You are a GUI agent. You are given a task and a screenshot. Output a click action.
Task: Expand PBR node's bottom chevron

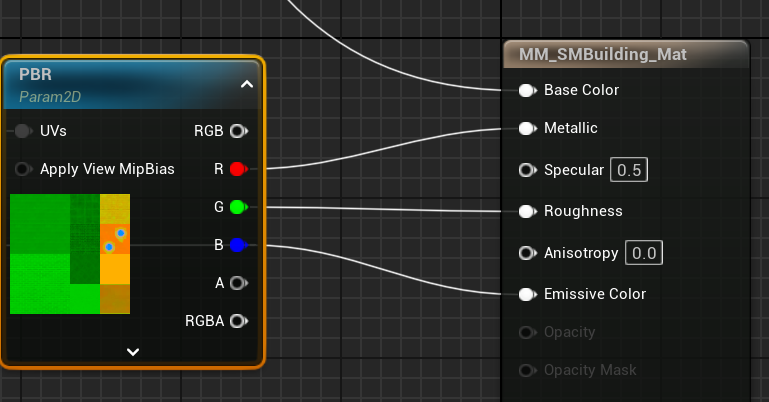pyautogui.click(x=133, y=352)
